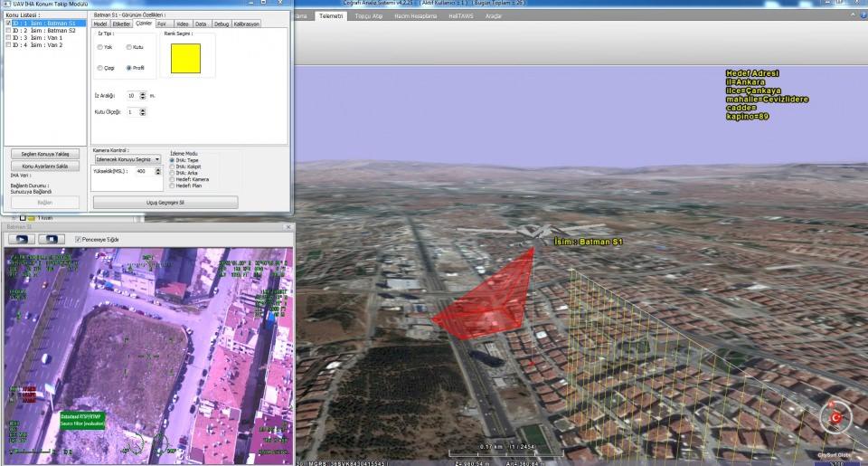This screenshot has height=466, width=868.
Task: Click the Yükseklik(MSL) spinner arrows
Action: coord(157,172)
